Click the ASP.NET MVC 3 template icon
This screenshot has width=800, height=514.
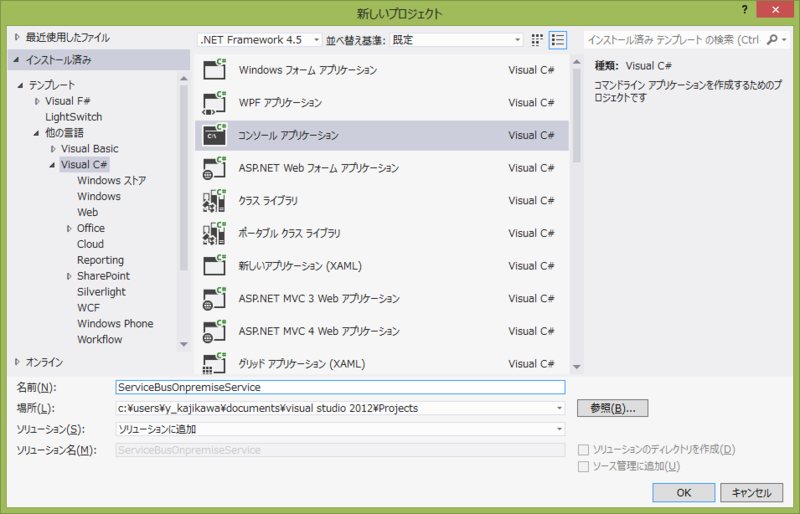[214, 298]
